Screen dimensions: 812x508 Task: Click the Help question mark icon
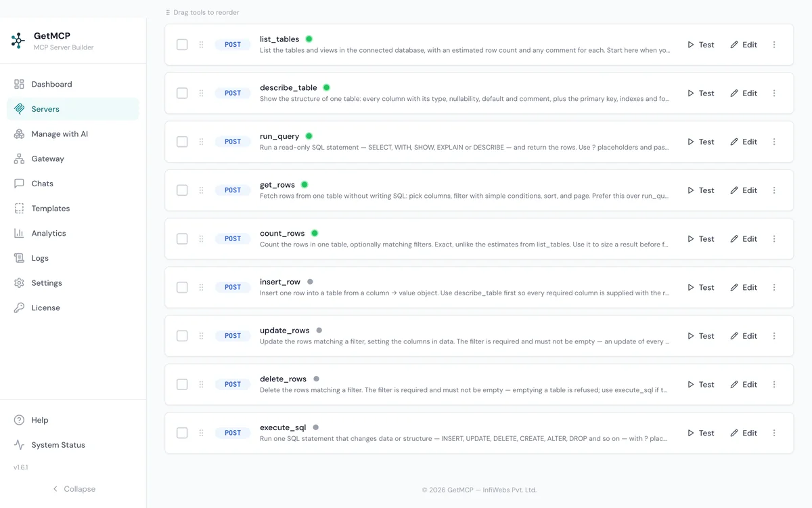(19, 420)
